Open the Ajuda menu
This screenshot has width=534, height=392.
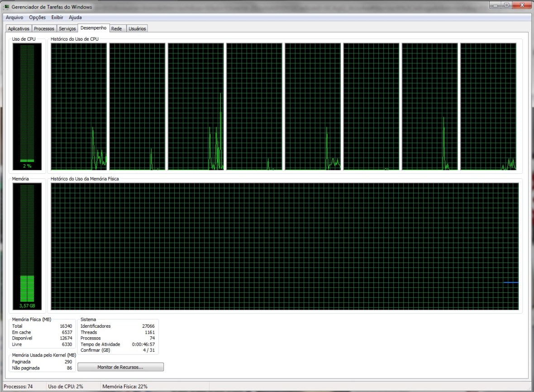coord(75,17)
